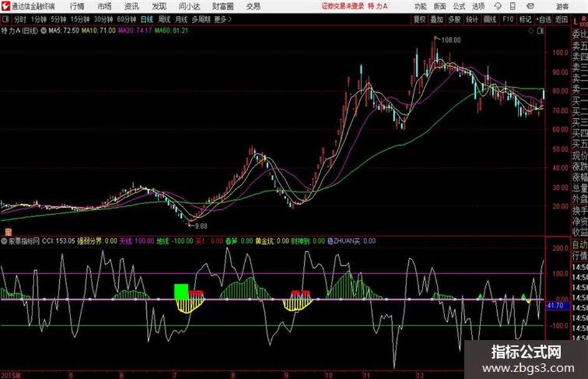Click the window layout icon beside the diamond
This screenshot has width=588, height=379.
[x=540, y=31]
